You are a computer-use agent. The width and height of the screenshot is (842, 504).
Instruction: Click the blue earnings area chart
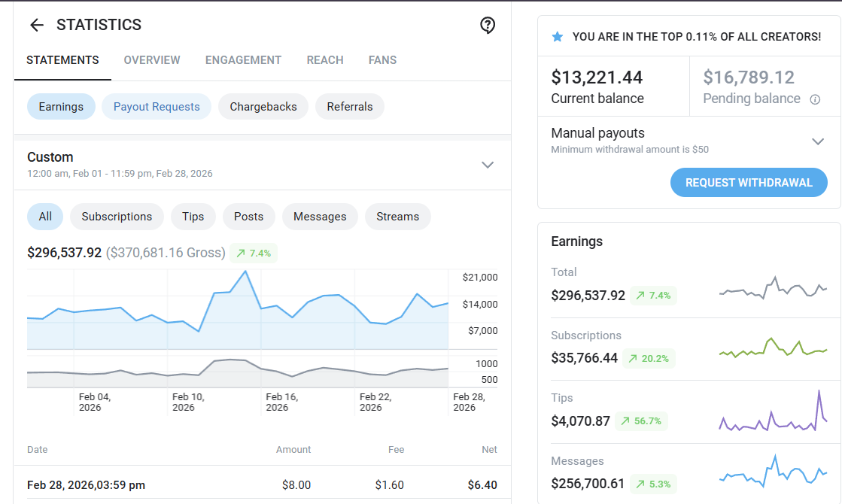point(238,310)
